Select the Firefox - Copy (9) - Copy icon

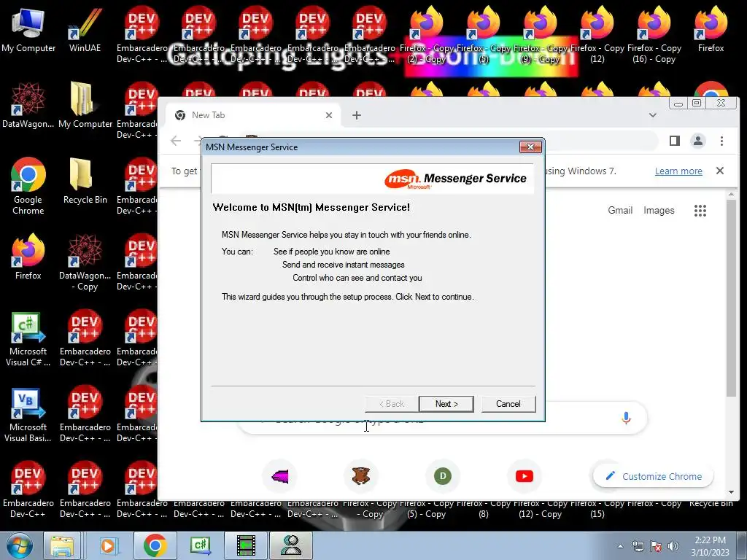pos(541,34)
